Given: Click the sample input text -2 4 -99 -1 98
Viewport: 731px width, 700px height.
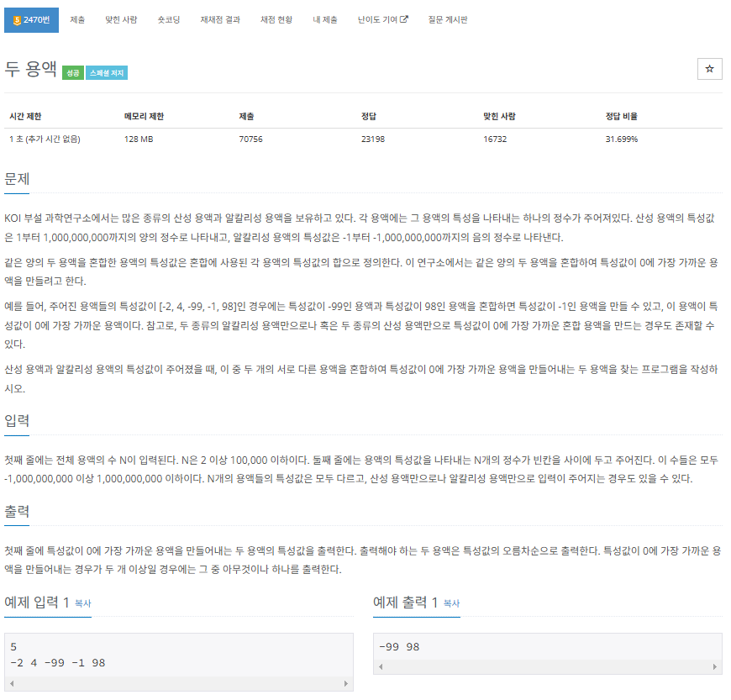Looking at the screenshot, I should (58, 663).
